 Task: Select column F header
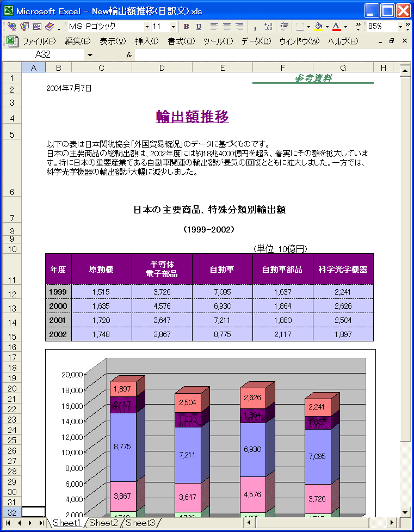coord(283,68)
